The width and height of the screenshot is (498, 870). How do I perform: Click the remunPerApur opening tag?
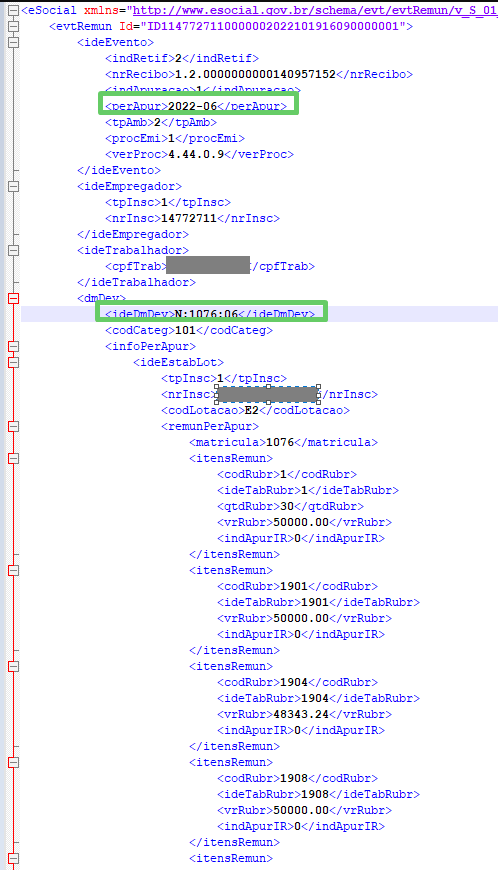point(210,426)
